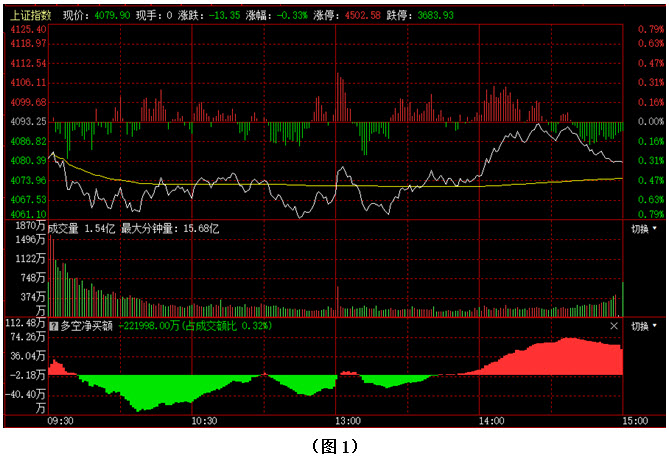Select the 多空净买额 indicator name
The width and height of the screenshot is (669, 466).
87,326
